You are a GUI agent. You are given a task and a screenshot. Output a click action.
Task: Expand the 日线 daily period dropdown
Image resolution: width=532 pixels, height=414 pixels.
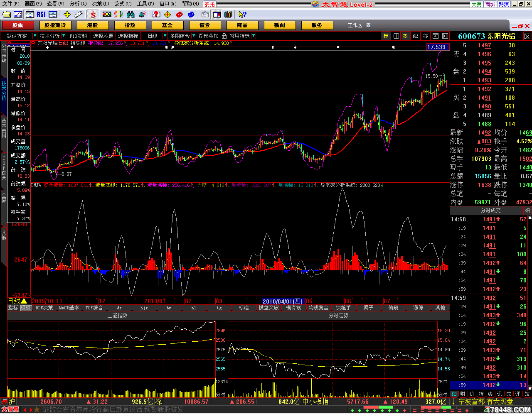tap(165, 36)
